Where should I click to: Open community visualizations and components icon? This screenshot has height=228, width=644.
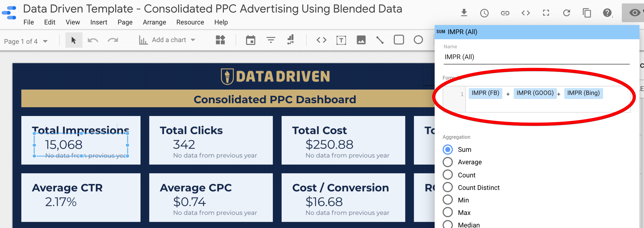[220, 40]
